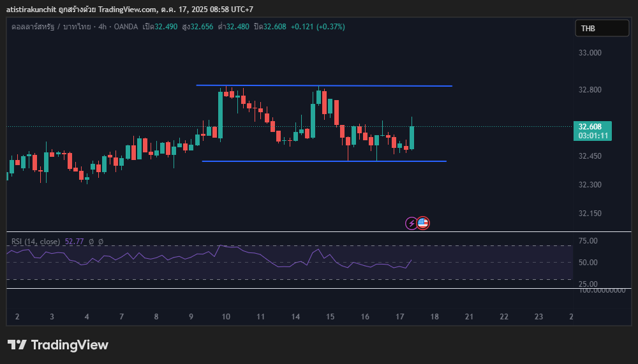Click the 33.000 price axis label

coord(590,53)
